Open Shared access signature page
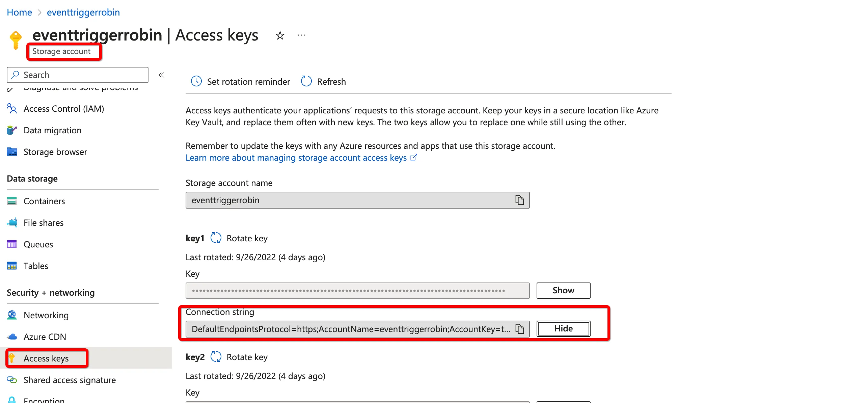This screenshot has height=403, width=868. click(x=69, y=380)
